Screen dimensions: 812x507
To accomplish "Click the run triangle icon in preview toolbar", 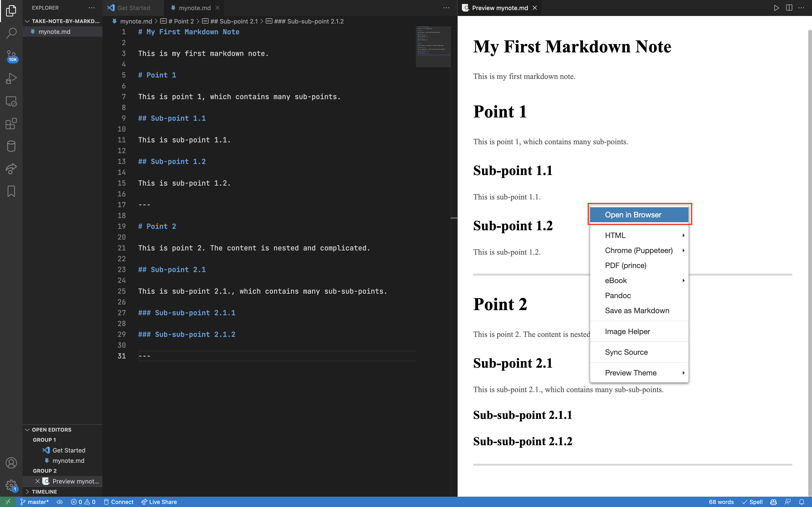I will [x=777, y=8].
